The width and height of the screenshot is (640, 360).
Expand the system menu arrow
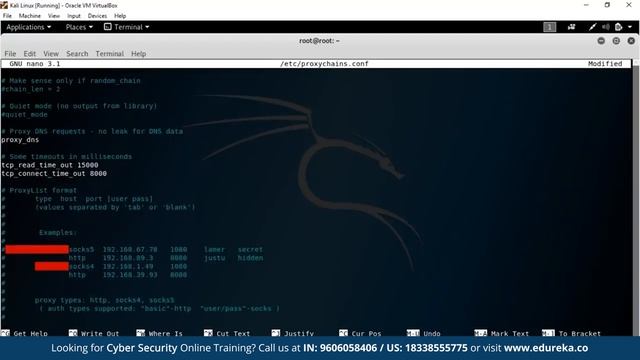630,27
